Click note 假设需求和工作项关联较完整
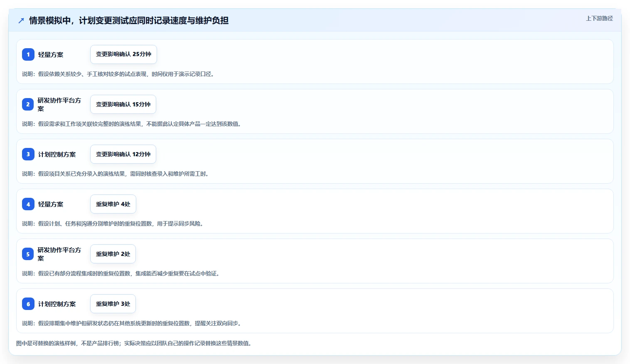This screenshot has height=364, width=630. [x=132, y=124]
